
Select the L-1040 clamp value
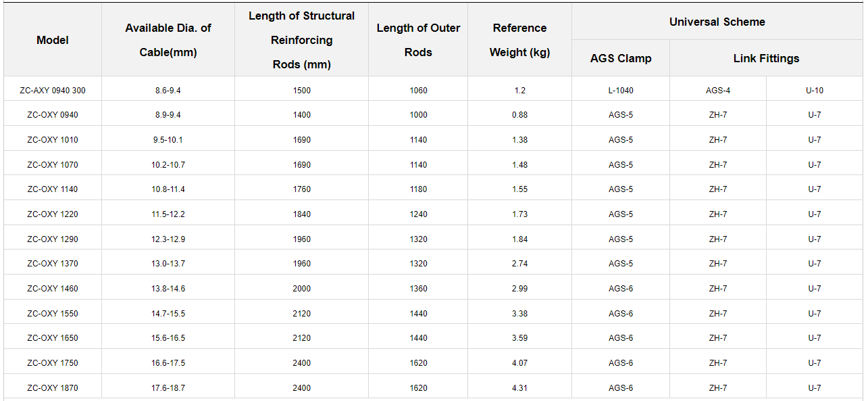coord(620,89)
